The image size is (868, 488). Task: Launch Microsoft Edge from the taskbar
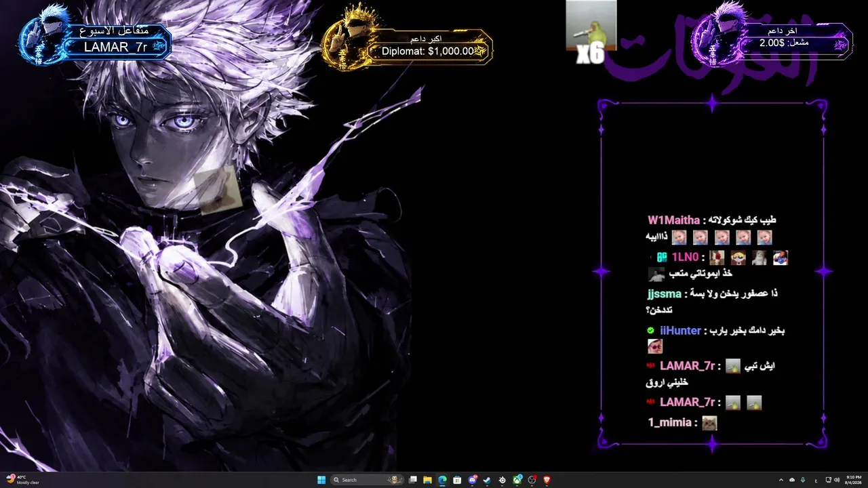coord(443,480)
